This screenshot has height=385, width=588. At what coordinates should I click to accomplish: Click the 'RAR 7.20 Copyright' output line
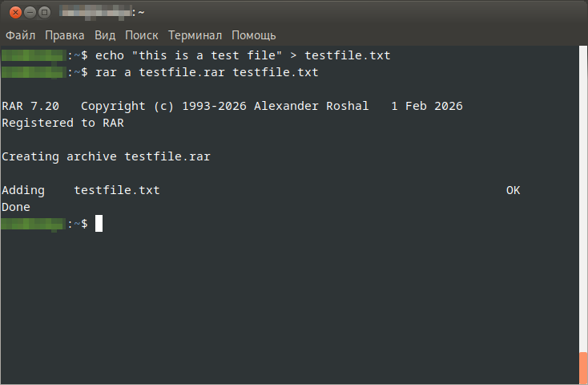click(x=232, y=106)
